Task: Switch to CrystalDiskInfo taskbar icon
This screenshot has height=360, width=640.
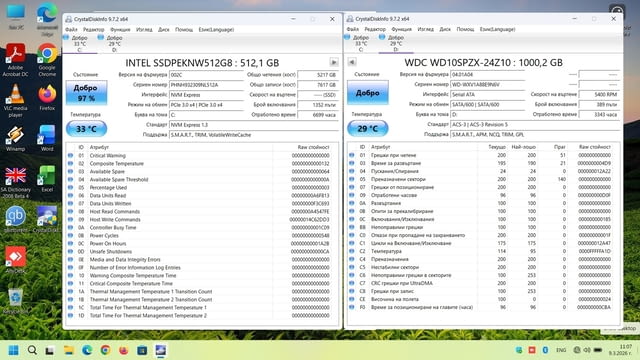Action: [160, 350]
